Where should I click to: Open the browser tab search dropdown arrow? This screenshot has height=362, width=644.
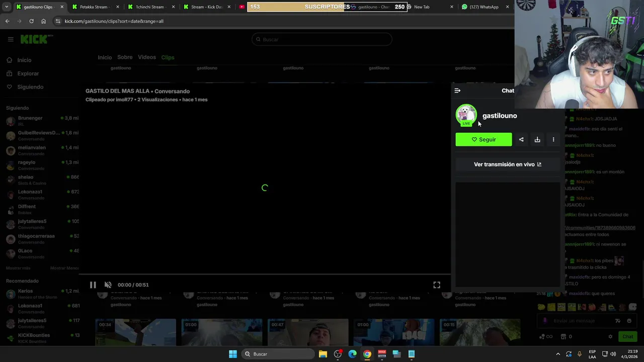7,7
